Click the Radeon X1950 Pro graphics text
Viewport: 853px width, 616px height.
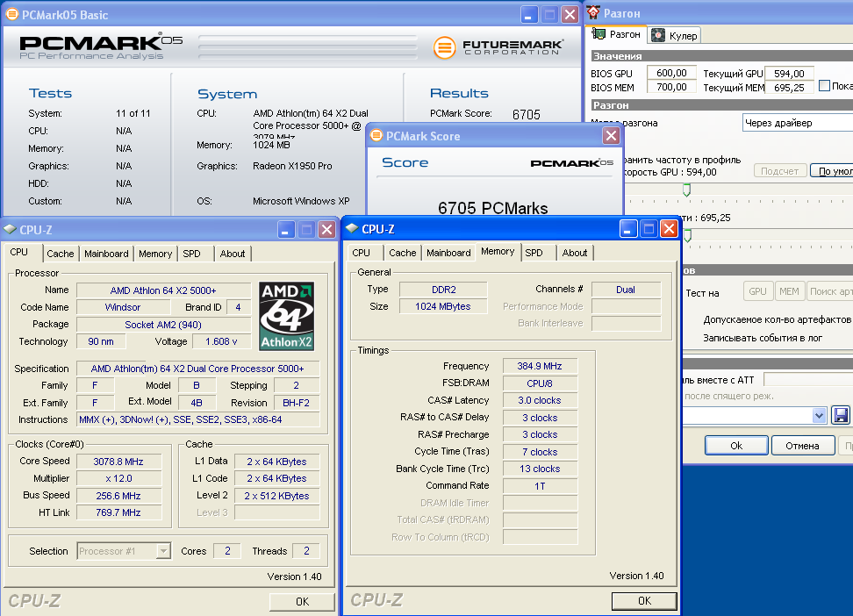pyautogui.click(x=292, y=166)
